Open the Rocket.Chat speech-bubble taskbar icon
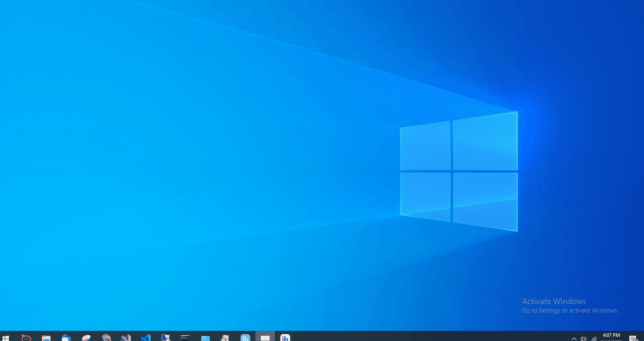Screen dimensions: 644x341 26,337
